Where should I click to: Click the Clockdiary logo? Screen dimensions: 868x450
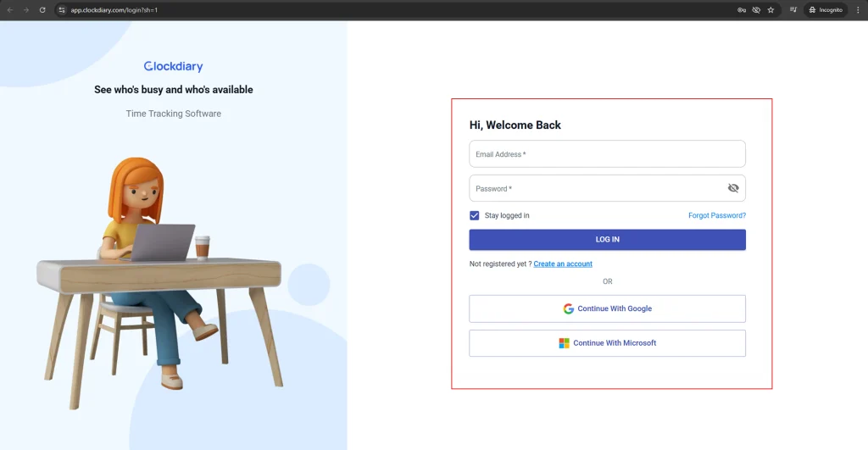173,66
